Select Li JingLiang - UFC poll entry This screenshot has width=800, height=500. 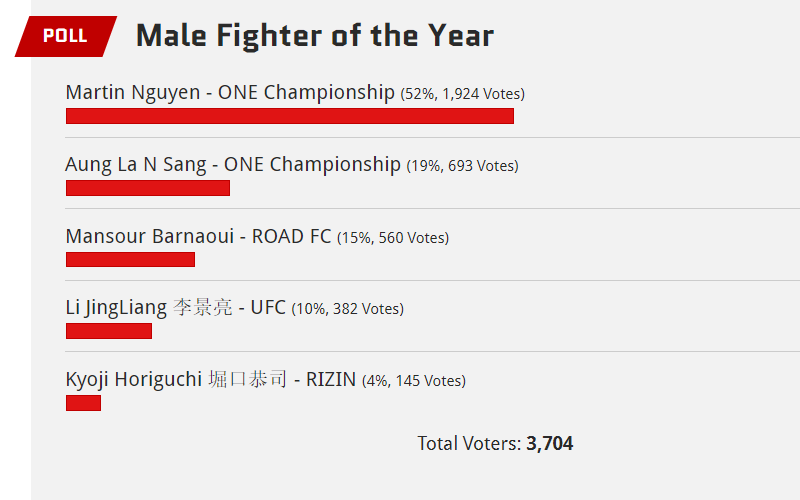tap(176, 308)
